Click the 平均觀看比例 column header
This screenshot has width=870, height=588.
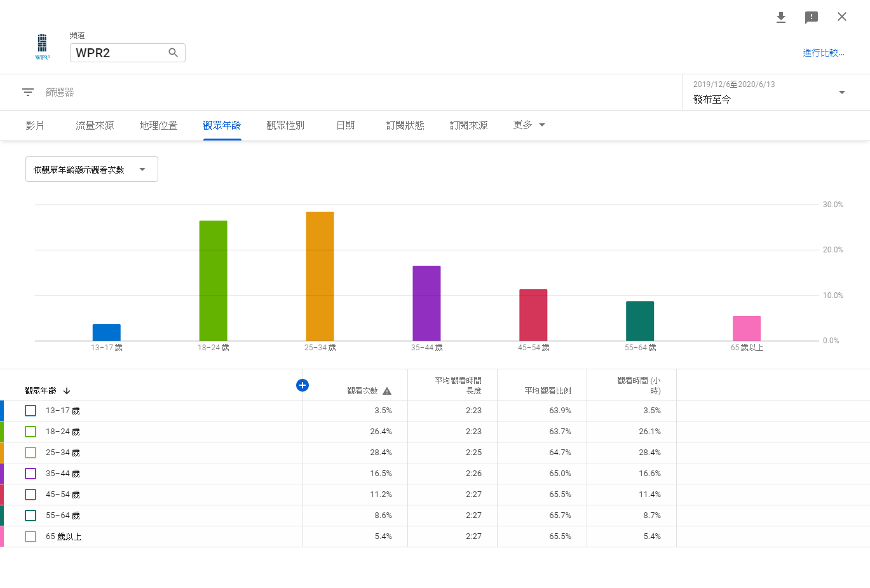pyautogui.click(x=547, y=391)
